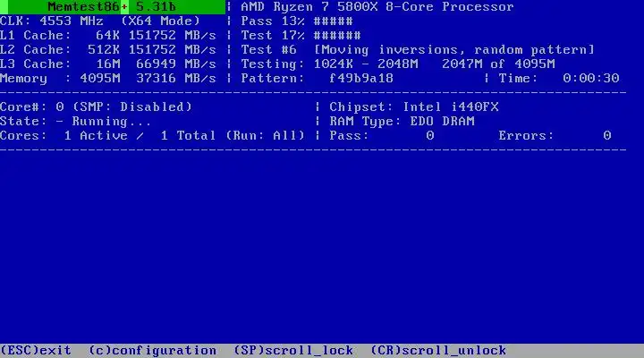This screenshot has height=358, width=644.
Task: Click the CLK: 4553 MHz value
Action: pyautogui.click(x=52, y=21)
